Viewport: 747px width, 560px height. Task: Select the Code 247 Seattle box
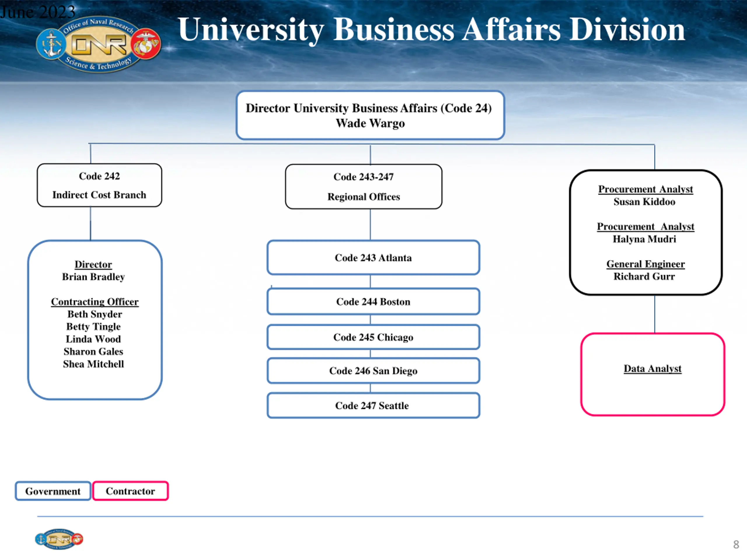click(373, 405)
